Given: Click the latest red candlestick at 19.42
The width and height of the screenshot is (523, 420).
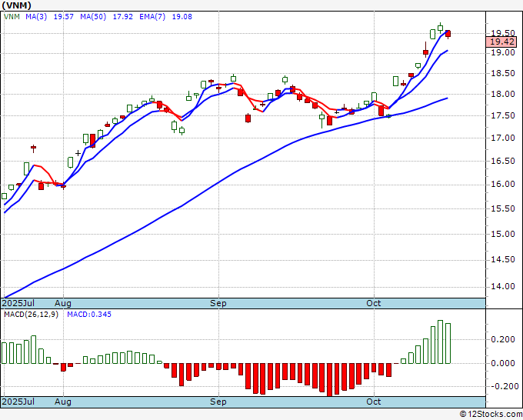Looking at the screenshot, I should pos(448,34).
